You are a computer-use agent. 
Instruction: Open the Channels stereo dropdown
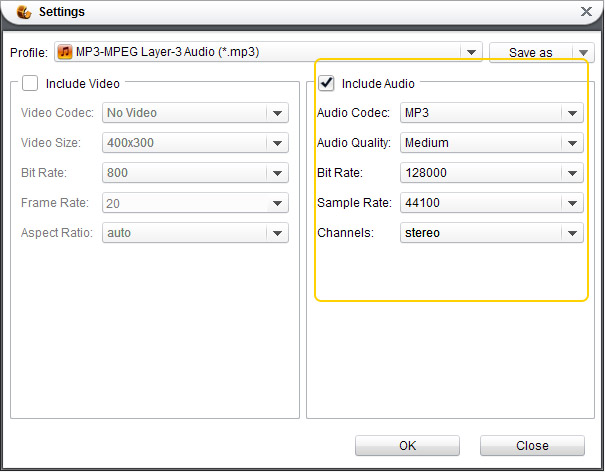(x=492, y=233)
